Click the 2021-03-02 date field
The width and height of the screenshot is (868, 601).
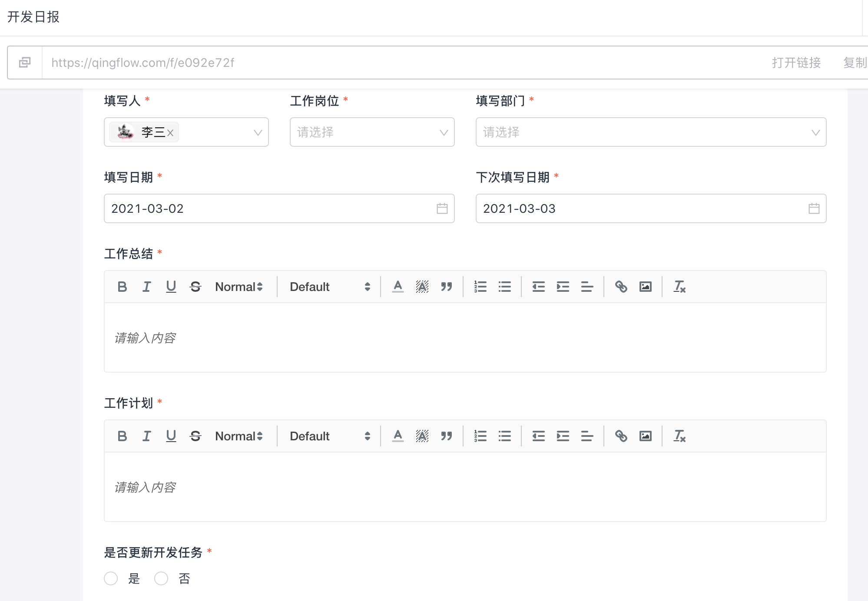click(x=279, y=208)
